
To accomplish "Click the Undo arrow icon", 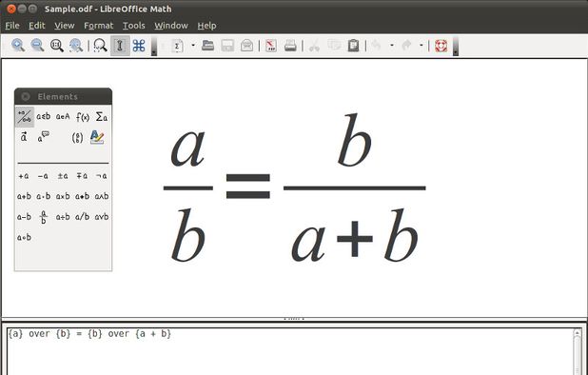I will (x=376, y=46).
